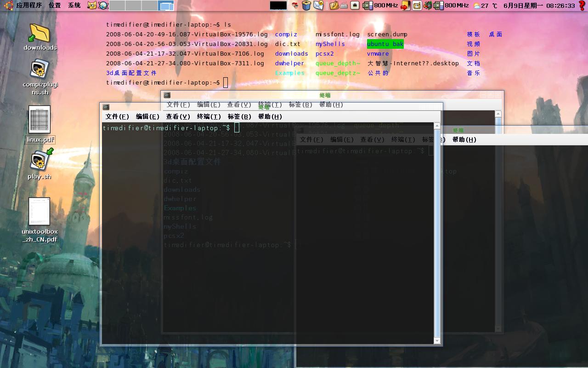Viewport: 588px width, 368px height.
Task: Click highlighted 'ubuntu bak' in ls output
Action: [385, 44]
